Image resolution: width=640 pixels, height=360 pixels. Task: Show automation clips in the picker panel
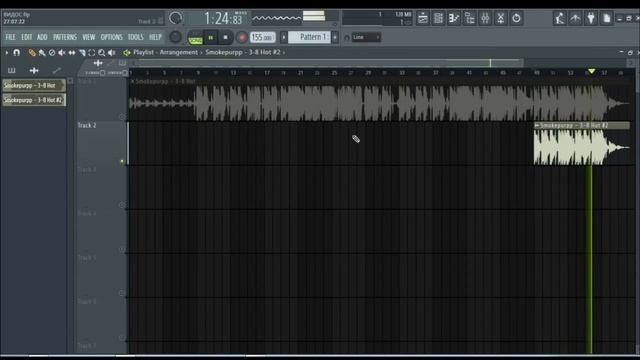pos(57,71)
